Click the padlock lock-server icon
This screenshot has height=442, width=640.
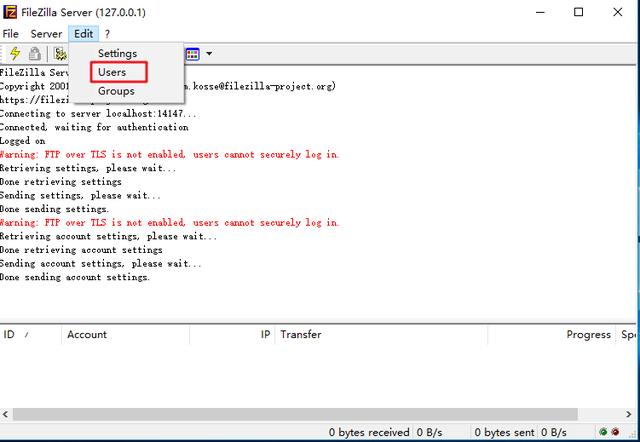tap(35, 53)
